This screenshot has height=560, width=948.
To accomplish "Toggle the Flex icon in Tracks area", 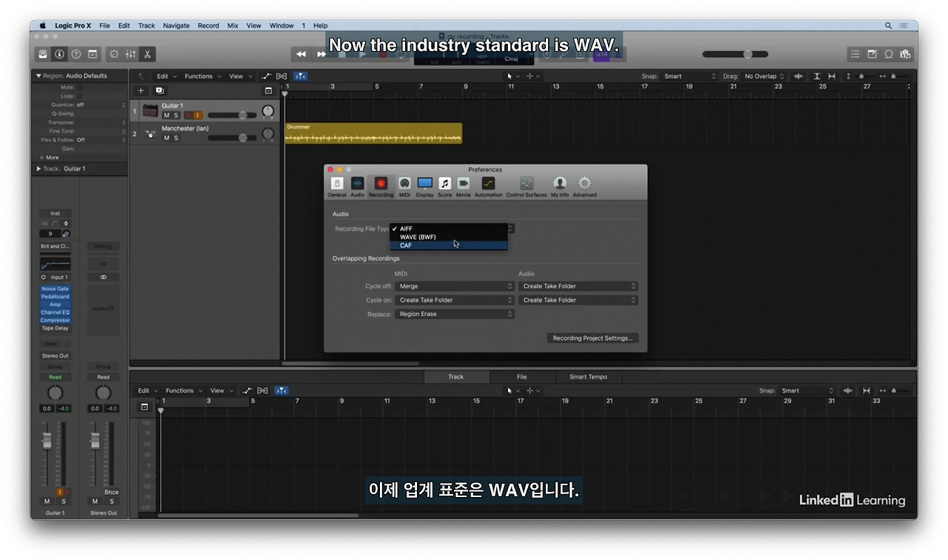I will 281,76.
